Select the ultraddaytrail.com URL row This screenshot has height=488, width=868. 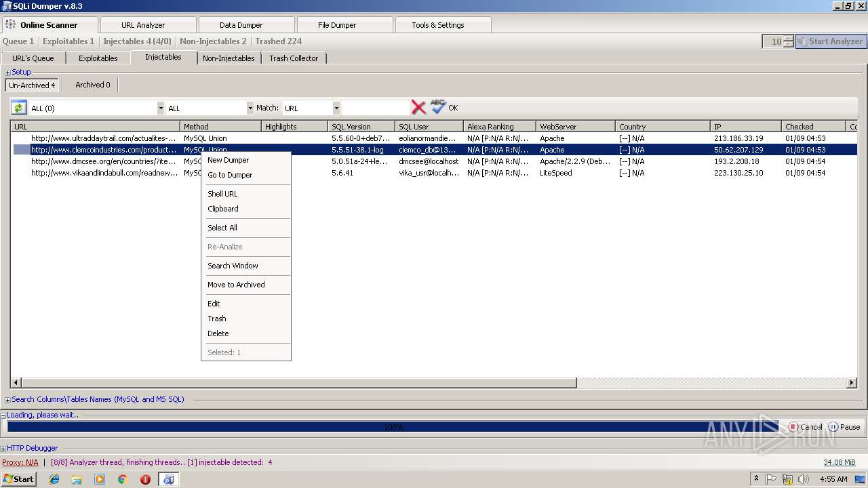point(434,138)
